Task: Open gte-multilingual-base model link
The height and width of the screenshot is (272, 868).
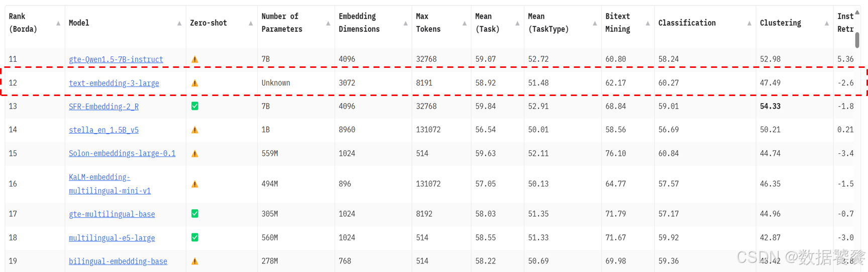Action: 112,214
